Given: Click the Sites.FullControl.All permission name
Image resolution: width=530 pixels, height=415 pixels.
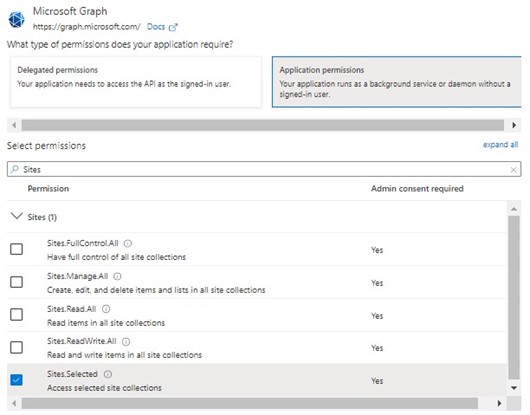Looking at the screenshot, I should (x=83, y=243).
